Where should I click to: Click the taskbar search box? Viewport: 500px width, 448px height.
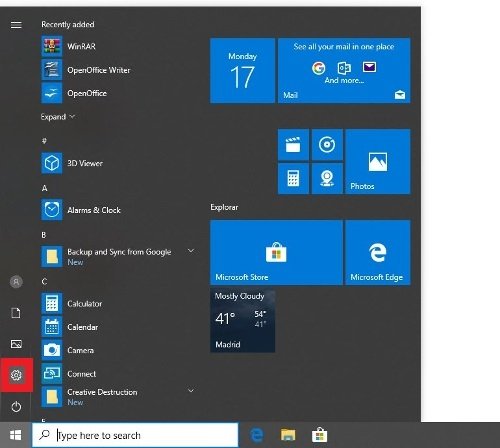tap(135, 435)
